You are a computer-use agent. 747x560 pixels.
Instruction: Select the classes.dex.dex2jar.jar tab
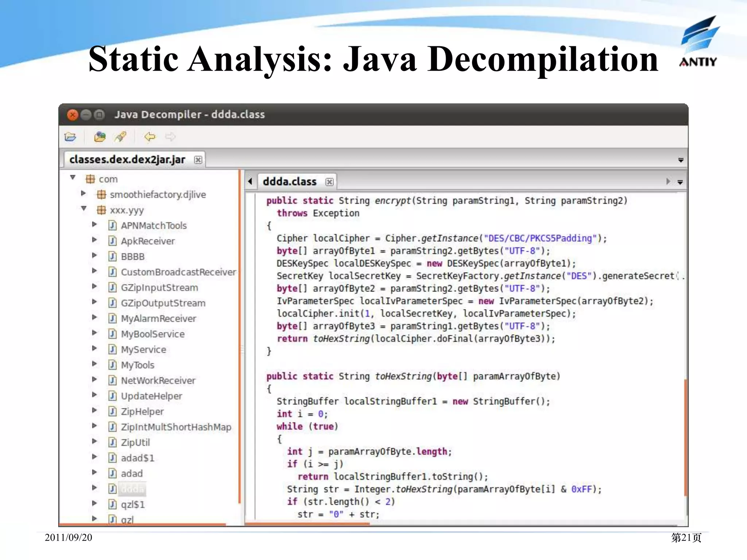coord(127,160)
